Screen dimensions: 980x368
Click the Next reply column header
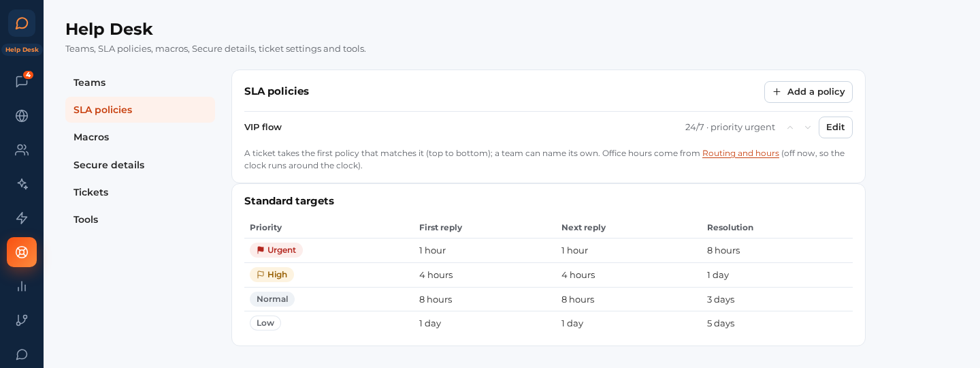[583, 228]
